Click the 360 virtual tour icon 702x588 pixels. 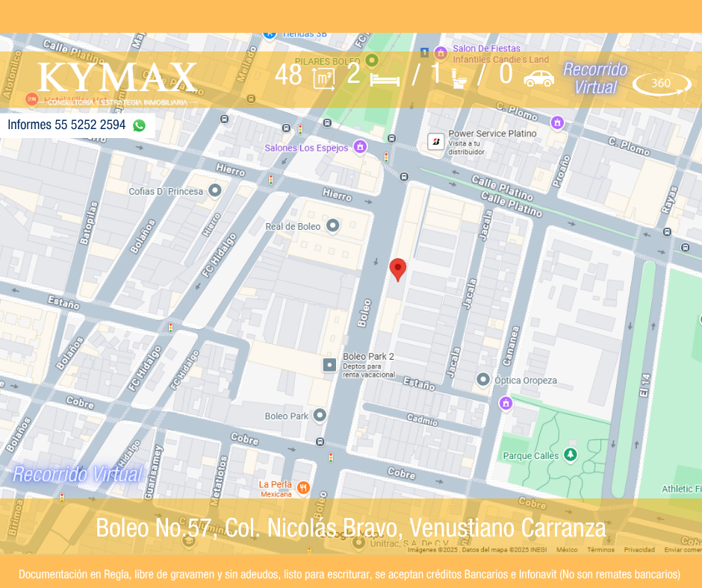(x=661, y=84)
